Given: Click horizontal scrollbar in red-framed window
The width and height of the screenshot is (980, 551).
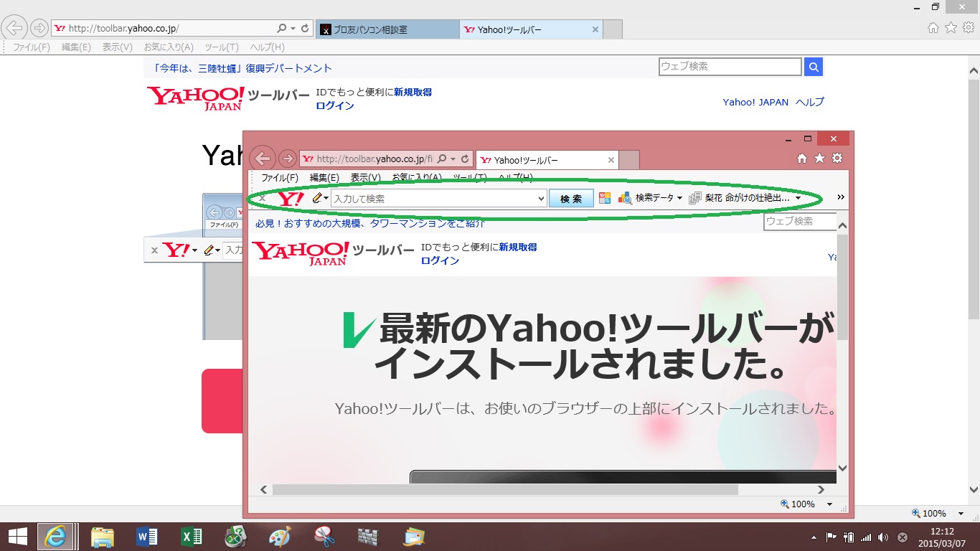Looking at the screenshot, I should 505,489.
